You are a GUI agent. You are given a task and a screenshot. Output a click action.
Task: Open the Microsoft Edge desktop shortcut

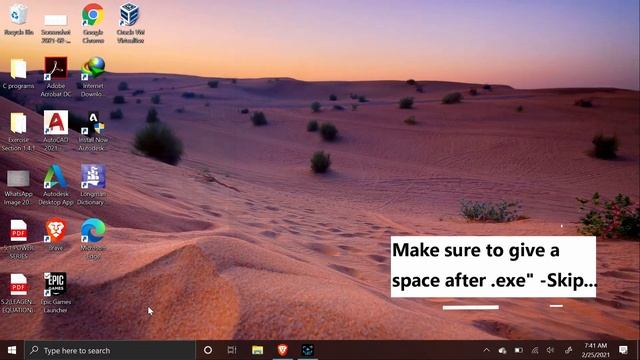click(x=93, y=239)
